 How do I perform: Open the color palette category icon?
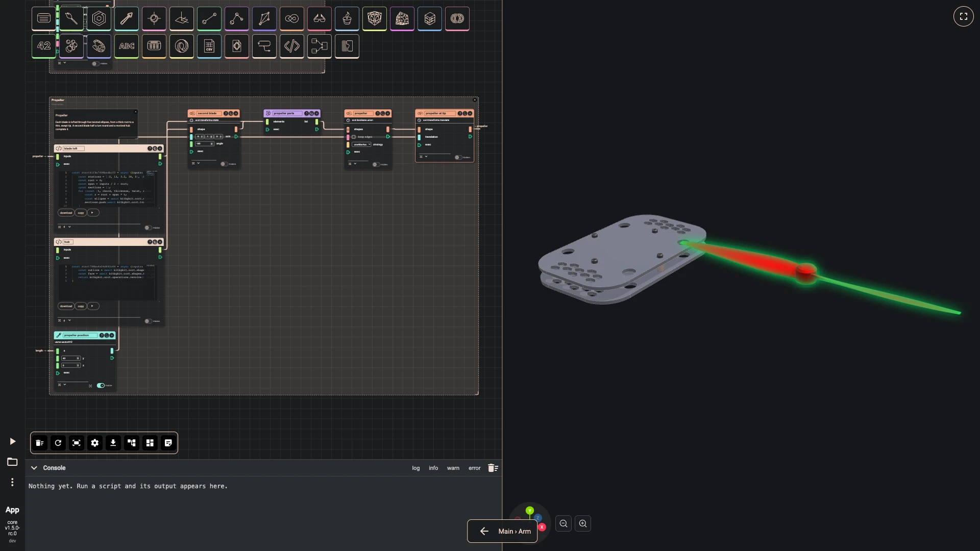99,46
